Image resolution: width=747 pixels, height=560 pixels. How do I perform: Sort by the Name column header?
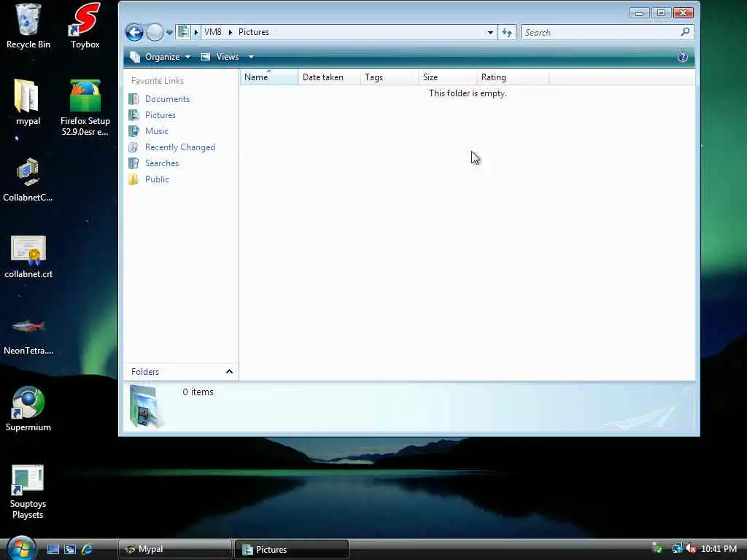coord(269,77)
